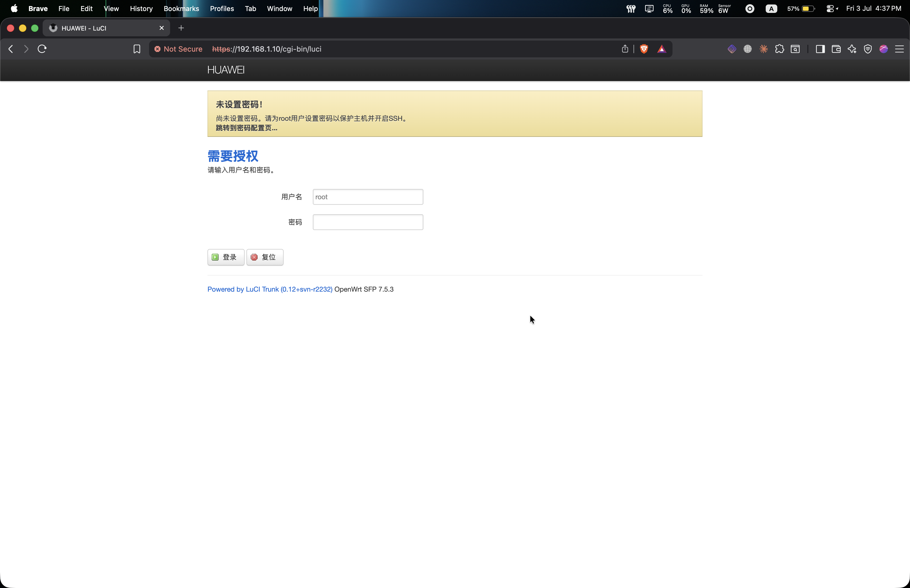Image resolution: width=910 pixels, height=588 pixels.
Task: Open the History menu
Action: (141, 8)
